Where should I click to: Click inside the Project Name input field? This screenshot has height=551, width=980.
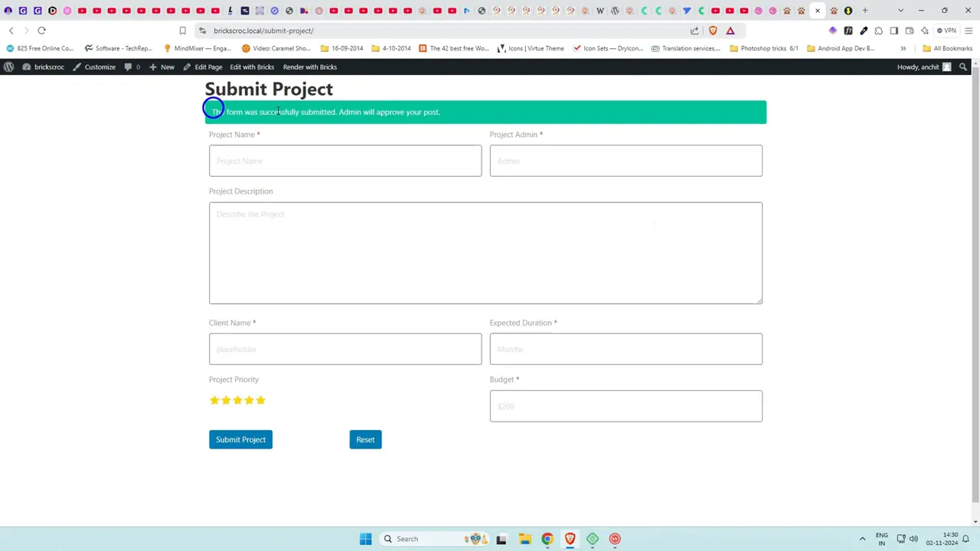pos(345,161)
